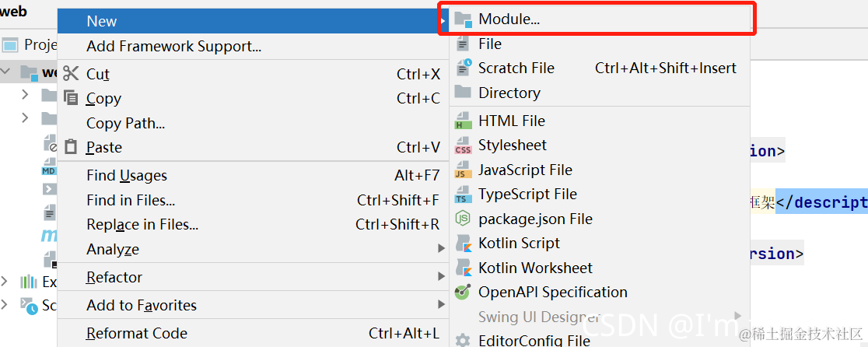This screenshot has height=347, width=868.
Task: Click the MD markdown file icon in tree
Action: (49, 167)
